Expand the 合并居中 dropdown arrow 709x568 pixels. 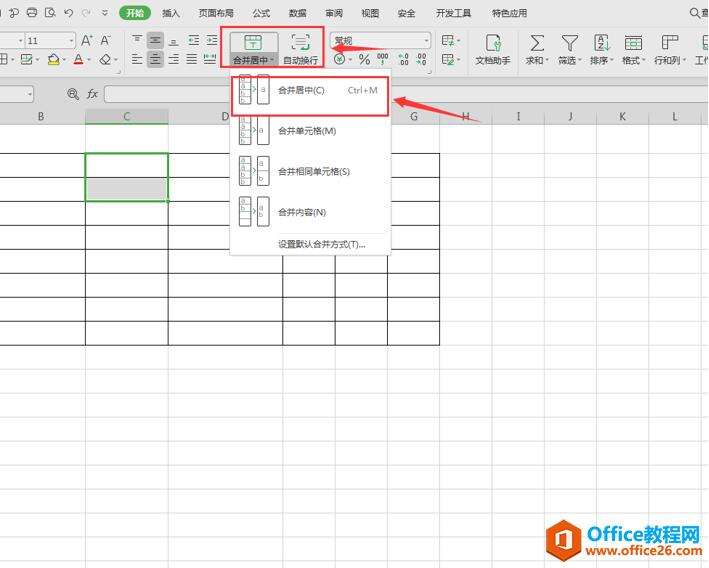tap(272, 60)
